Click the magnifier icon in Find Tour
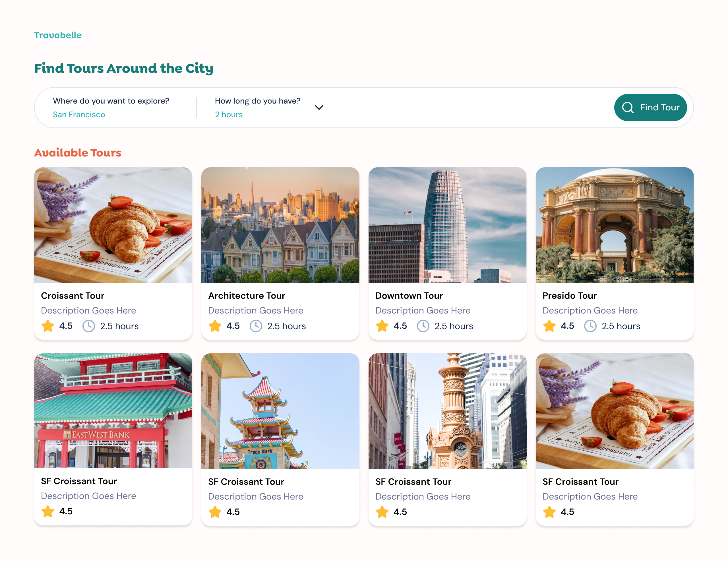728x561 pixels. [x=627, y=108]
